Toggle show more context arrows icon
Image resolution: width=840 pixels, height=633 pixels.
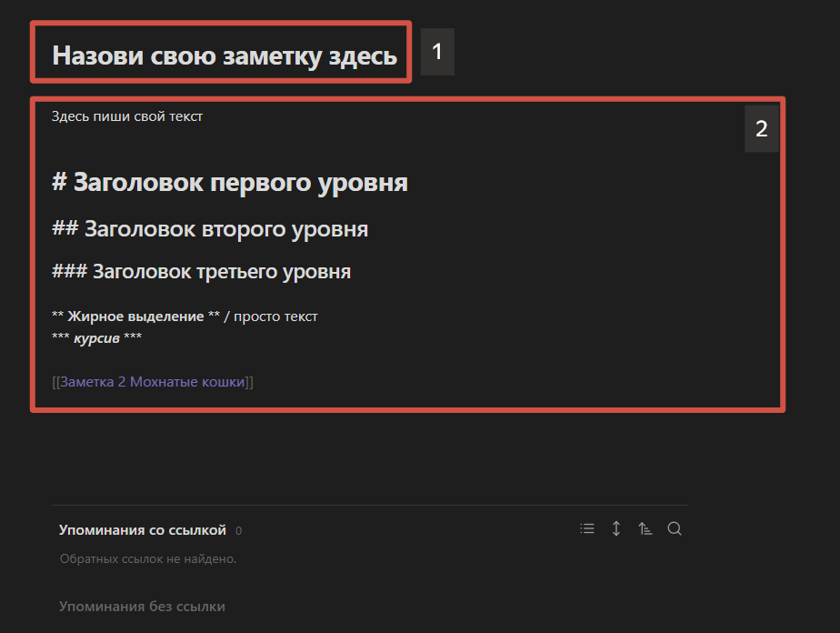(616, 529)
